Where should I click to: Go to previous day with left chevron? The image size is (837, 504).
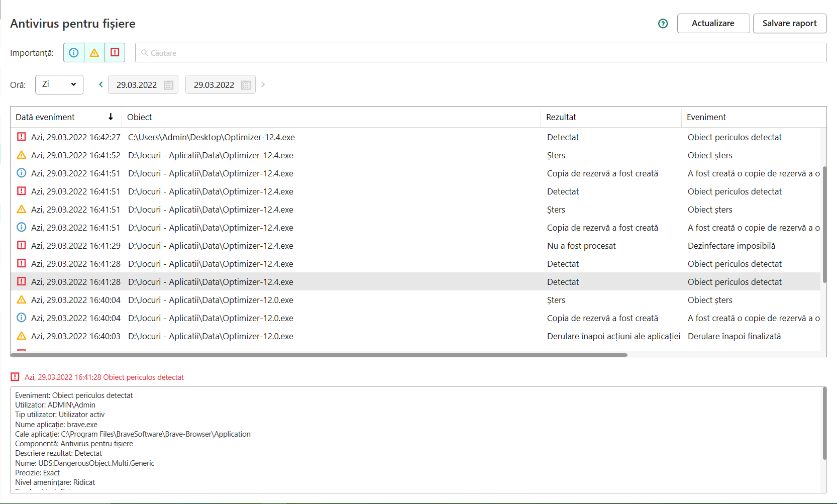pyautogui.click(x=100, y=84)
